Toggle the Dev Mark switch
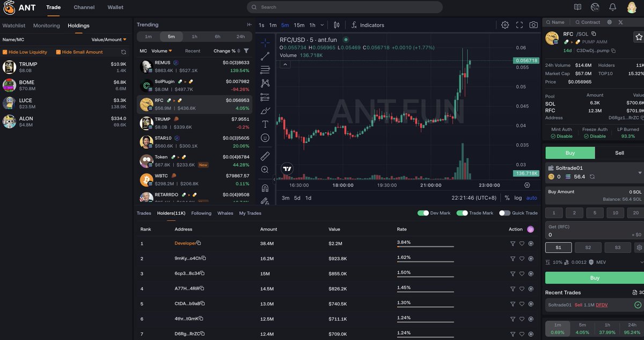Screen dimensions: 644x340 pyautogui.click(x=423, y=213)
